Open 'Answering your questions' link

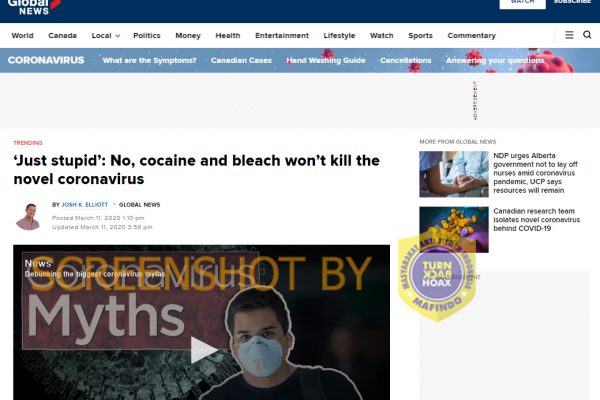[x=495, y=60]
